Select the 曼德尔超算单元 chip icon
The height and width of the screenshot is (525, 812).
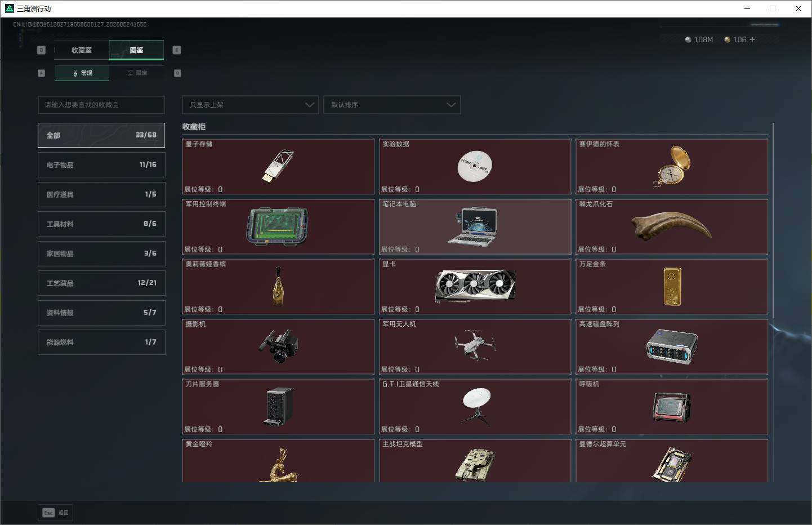672,465
